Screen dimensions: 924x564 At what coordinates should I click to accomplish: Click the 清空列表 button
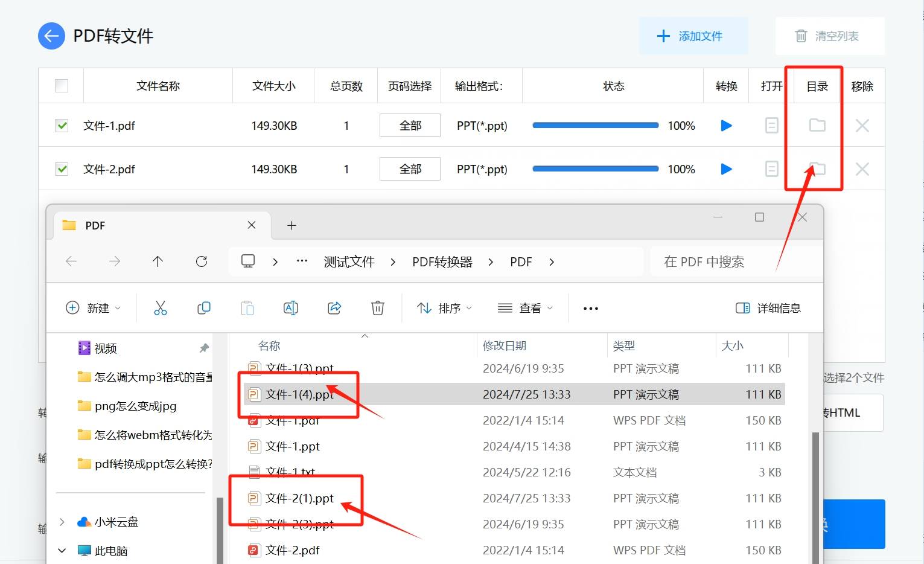830,36
